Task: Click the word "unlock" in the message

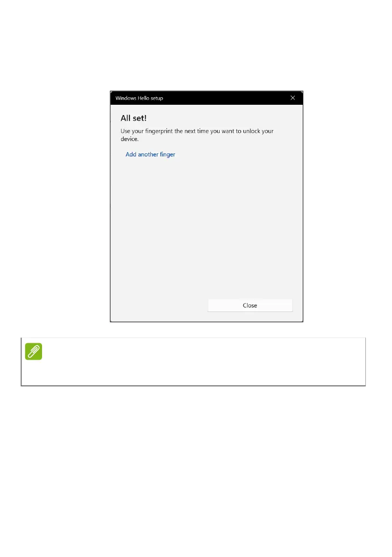Action: [x=251, y=131]
